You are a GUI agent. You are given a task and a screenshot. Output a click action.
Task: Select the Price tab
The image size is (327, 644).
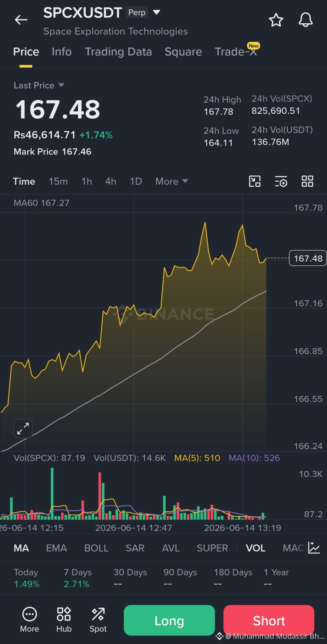(26, 52)
